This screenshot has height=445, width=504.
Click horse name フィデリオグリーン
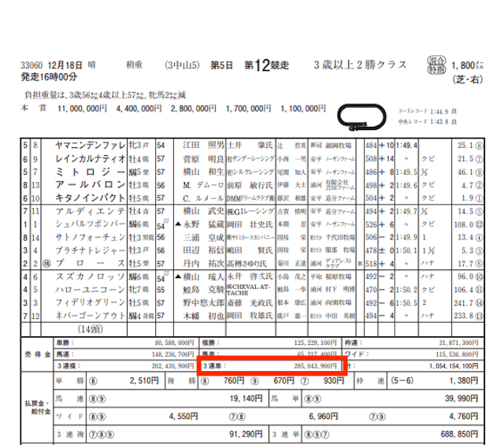90,303
